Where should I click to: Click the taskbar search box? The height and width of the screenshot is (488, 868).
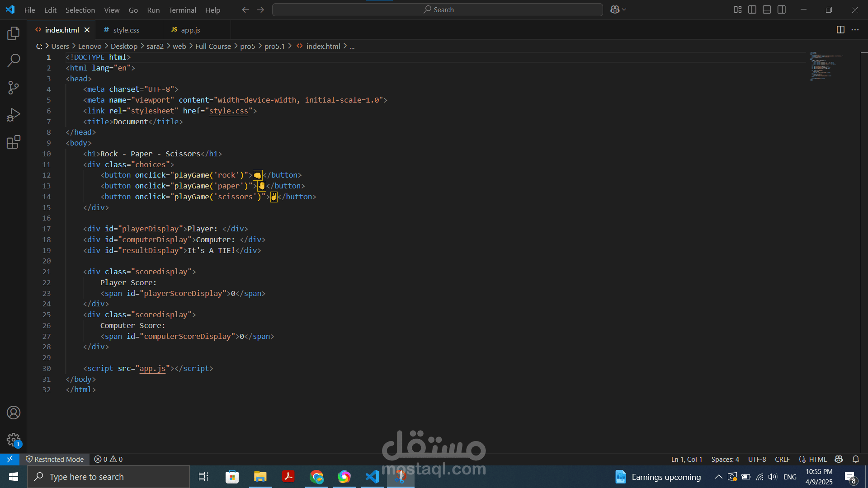point(108,477)
